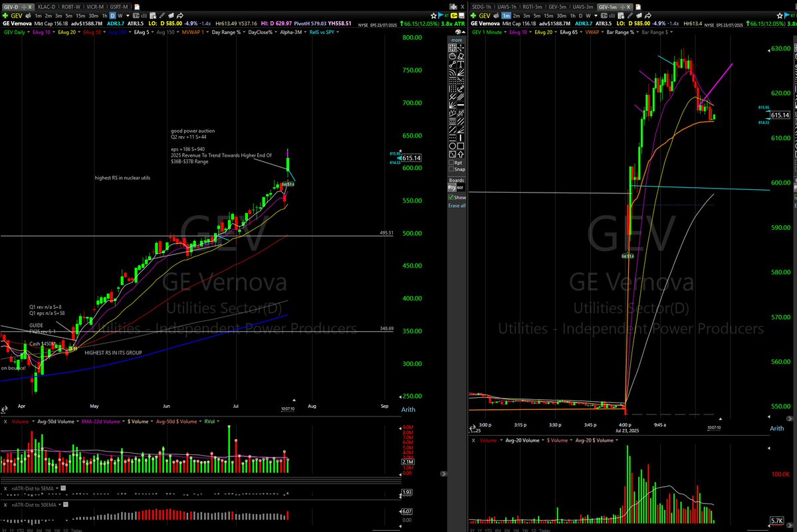Enable the Rpt checkbox
The width and height of the screenshot is (797, 532).
coord(451,163)
